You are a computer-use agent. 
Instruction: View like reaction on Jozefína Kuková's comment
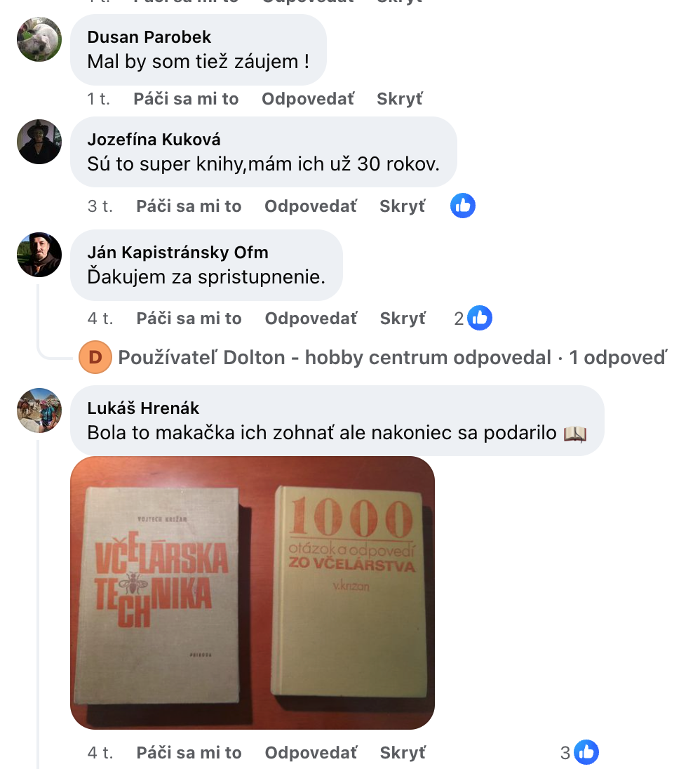click(x=463, y=206)
